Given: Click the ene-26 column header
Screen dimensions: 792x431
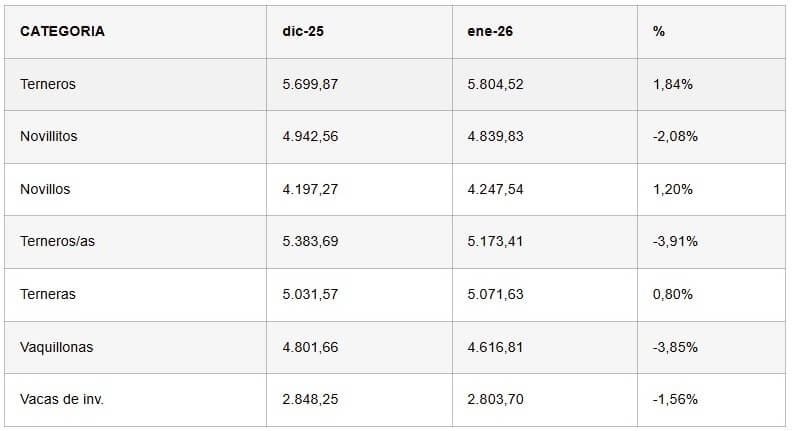Looking at the screenshot, I should pos(490,31).
